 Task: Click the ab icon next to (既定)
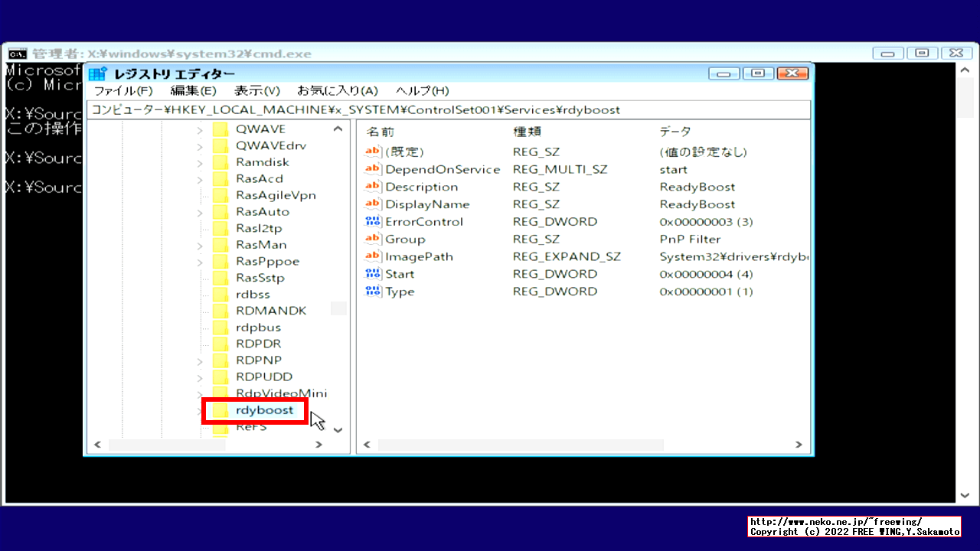point(373,152)
